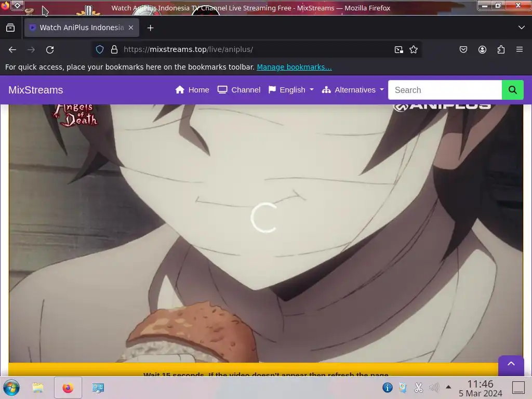Open the Channel nav item

pyautogui.click(x=239, y=90)
